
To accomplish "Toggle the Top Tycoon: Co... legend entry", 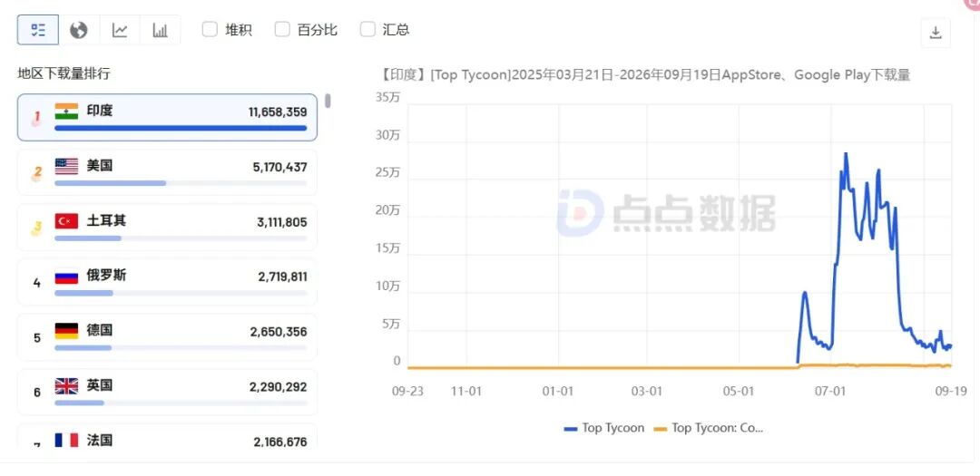I will [708, 428].
